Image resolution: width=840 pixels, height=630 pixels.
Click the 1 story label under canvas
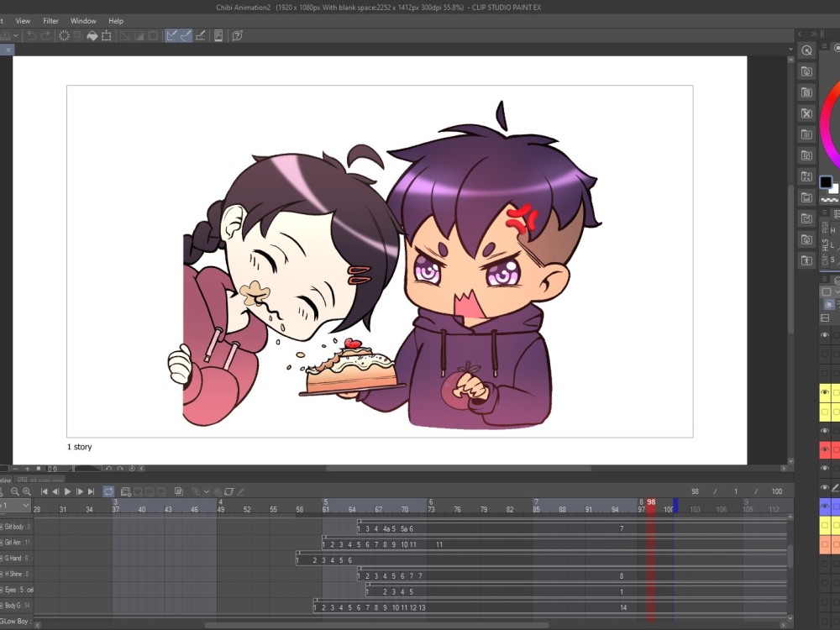[x=79, y=447]
